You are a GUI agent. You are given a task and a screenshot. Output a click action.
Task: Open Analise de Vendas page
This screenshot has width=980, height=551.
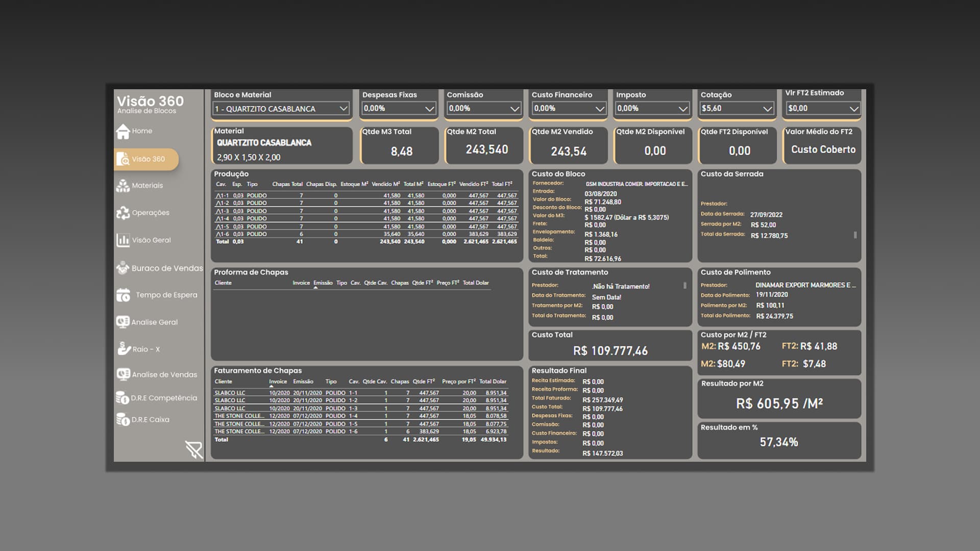click(164, 374)
